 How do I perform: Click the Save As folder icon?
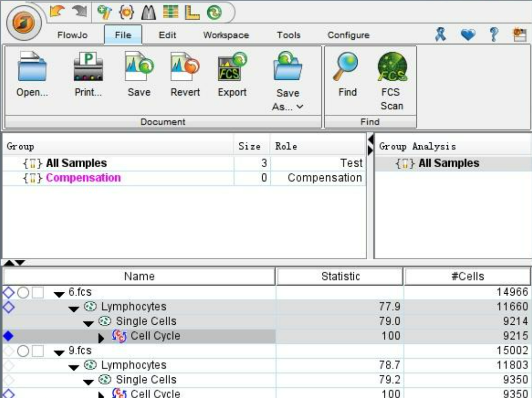click(x=288, y=67)
